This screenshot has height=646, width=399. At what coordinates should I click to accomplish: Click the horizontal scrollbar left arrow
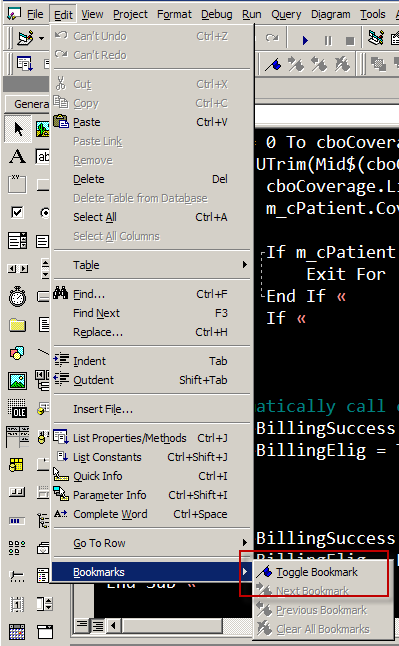tap(113, 626)
